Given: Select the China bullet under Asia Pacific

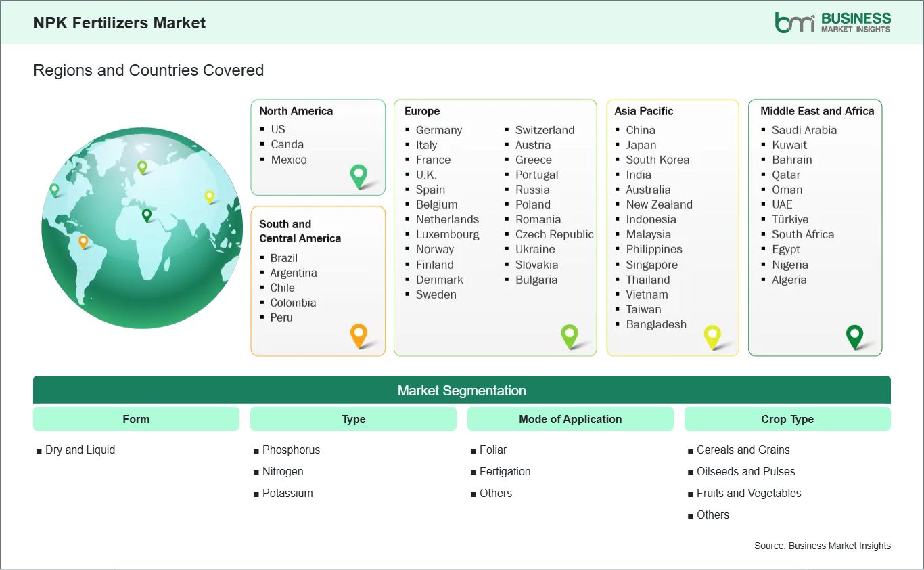Looking at the screenshot, I should coord(639,129).
